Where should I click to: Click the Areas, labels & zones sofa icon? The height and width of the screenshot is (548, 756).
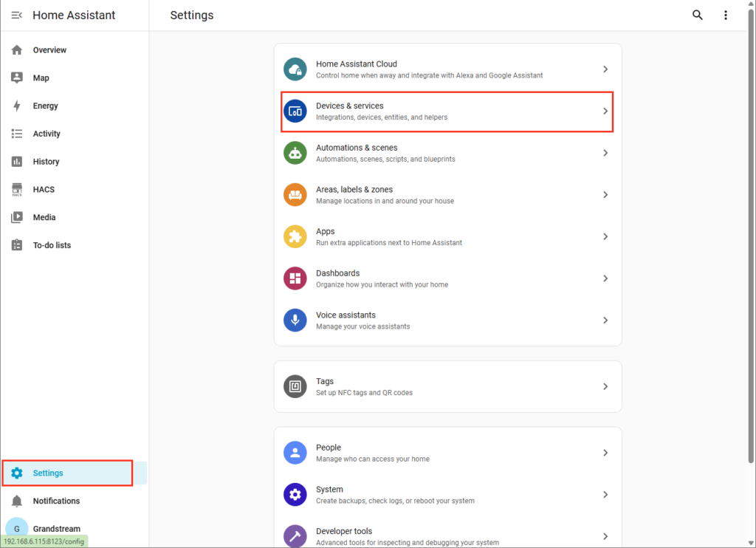295,195
